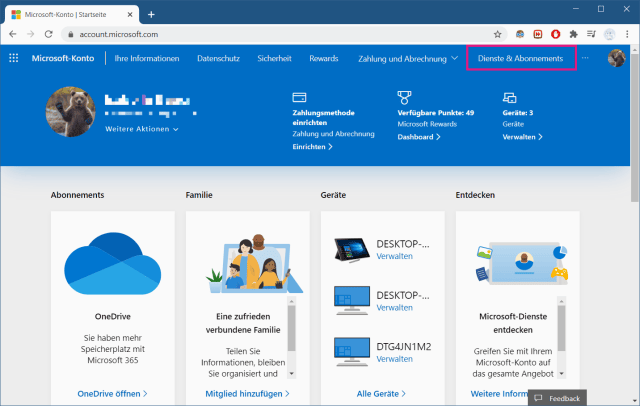Click Zahlungsmethode einrichten heading
Viewport: 640px width, 406px height.
click(323, 118)
